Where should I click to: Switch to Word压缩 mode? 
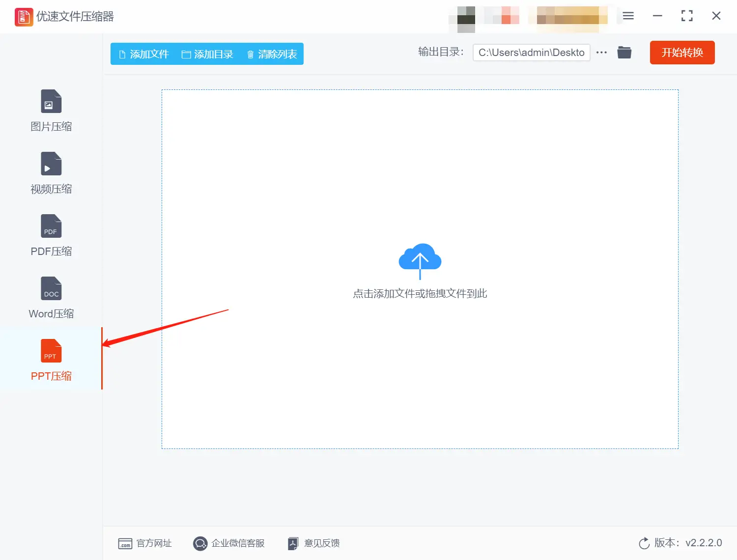pyautogui.click(x=51, y=288)
